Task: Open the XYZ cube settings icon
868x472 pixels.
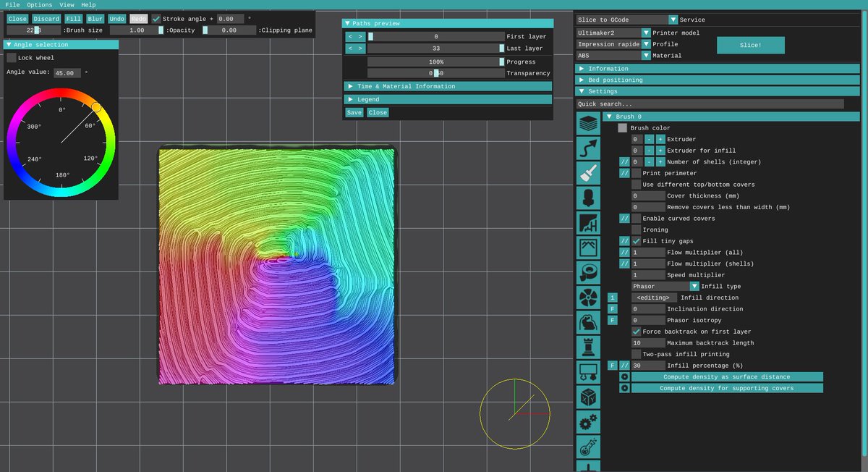Action: tap(588, 397)
